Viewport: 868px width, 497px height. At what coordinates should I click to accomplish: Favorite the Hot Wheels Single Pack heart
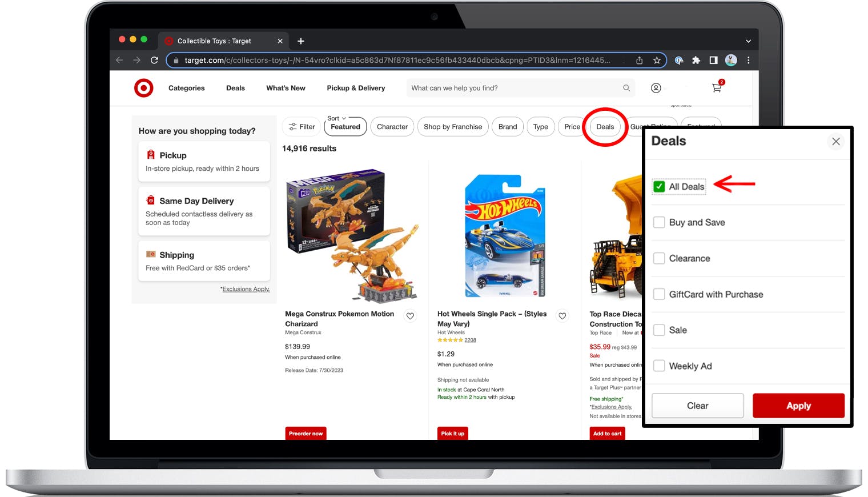coord(562,316)
